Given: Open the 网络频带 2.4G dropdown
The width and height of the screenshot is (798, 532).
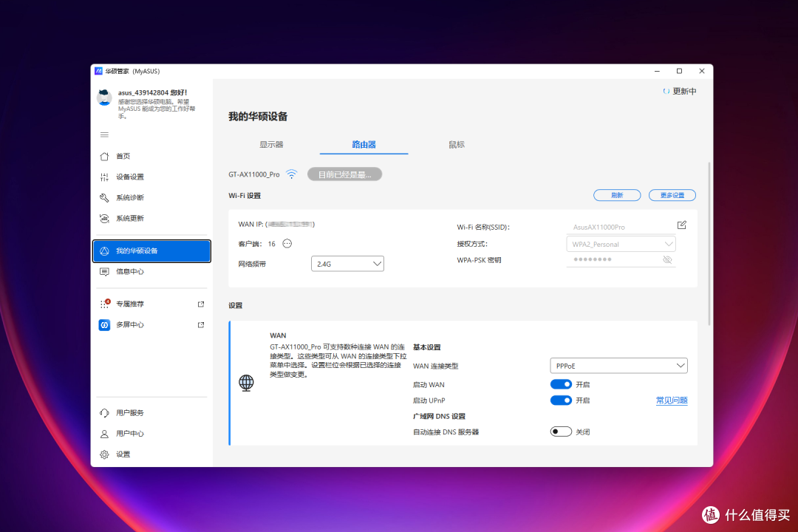Looking at the screenshot, I should tap(347, 264).
